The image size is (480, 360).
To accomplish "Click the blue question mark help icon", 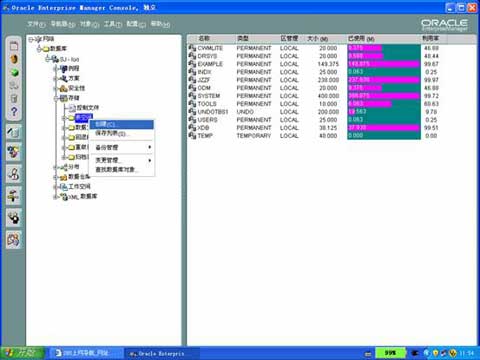I will (x=14, y=111).
